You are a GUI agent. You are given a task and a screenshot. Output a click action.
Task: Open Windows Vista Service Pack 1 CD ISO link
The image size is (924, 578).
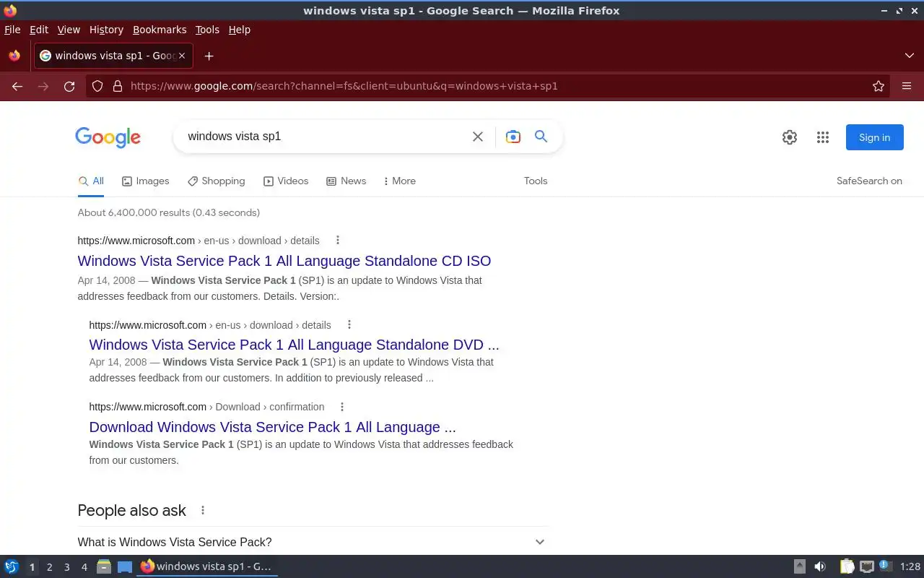coord(284,261)
